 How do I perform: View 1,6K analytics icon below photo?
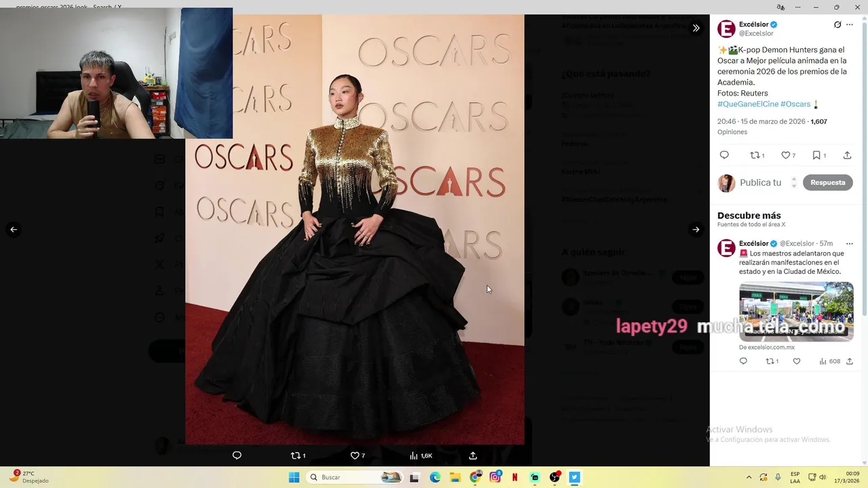click(x=420, y=455)
